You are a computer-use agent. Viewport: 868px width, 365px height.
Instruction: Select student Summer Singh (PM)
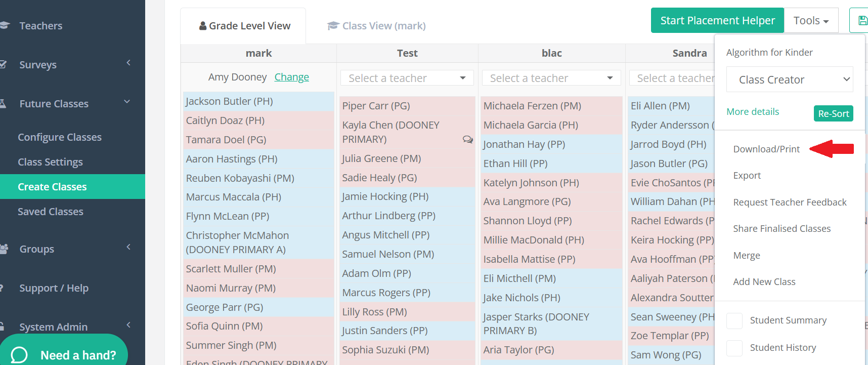(x=258, y=345)
